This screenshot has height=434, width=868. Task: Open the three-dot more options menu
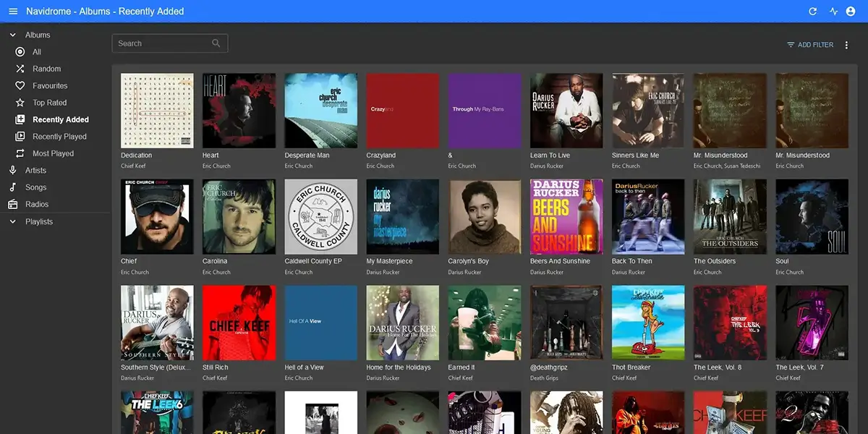[847, 45]
